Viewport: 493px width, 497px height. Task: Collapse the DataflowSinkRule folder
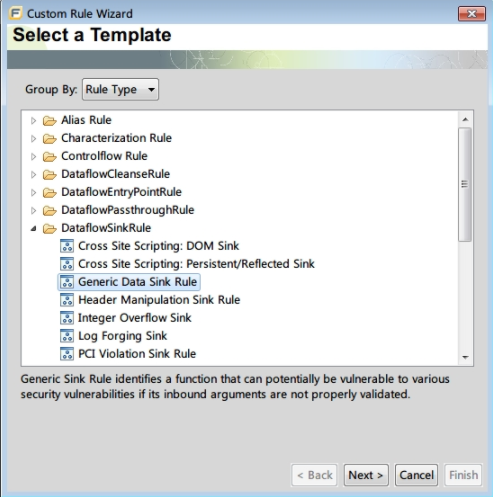pos(33,228)
